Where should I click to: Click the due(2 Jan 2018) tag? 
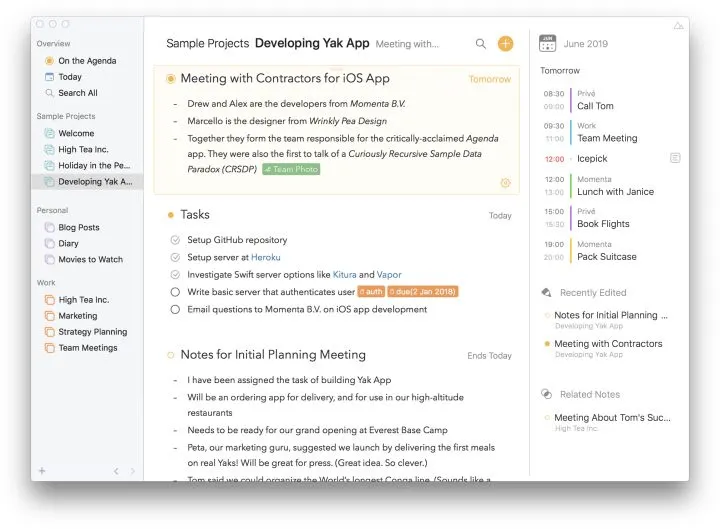423,292
